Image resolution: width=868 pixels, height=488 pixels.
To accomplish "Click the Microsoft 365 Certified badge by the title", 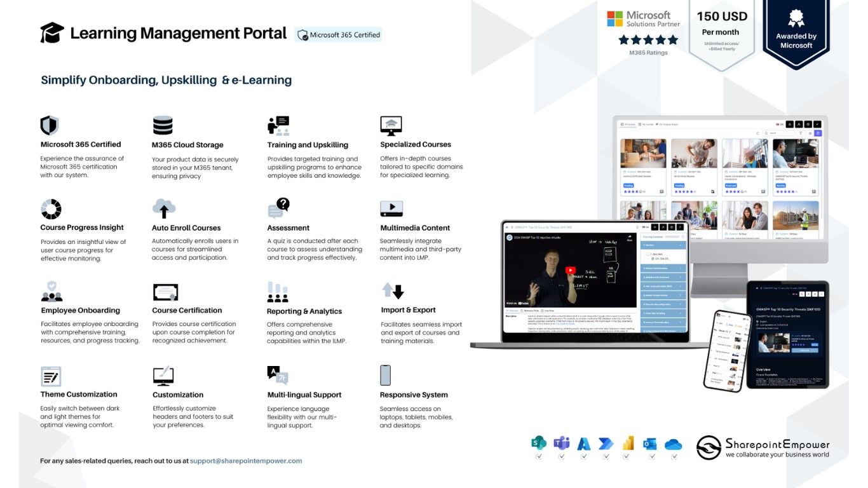I will (x=339, y=35).
